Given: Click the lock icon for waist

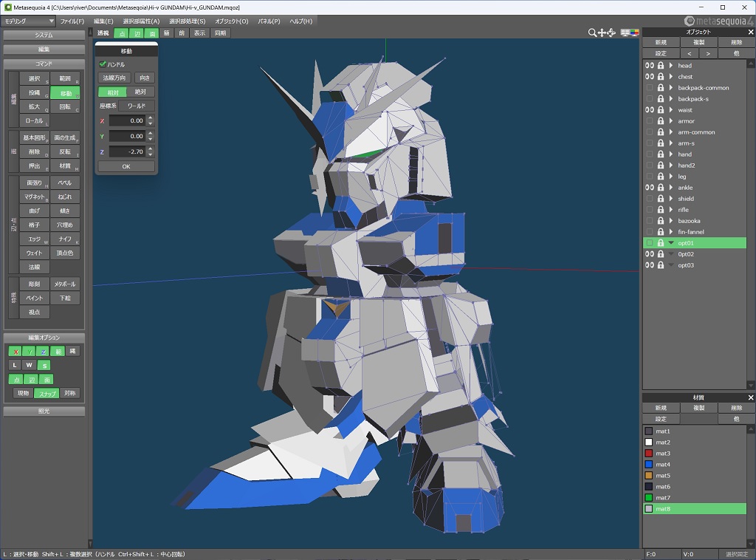Looking at the screenshot, I should click(x=661, y=110).
